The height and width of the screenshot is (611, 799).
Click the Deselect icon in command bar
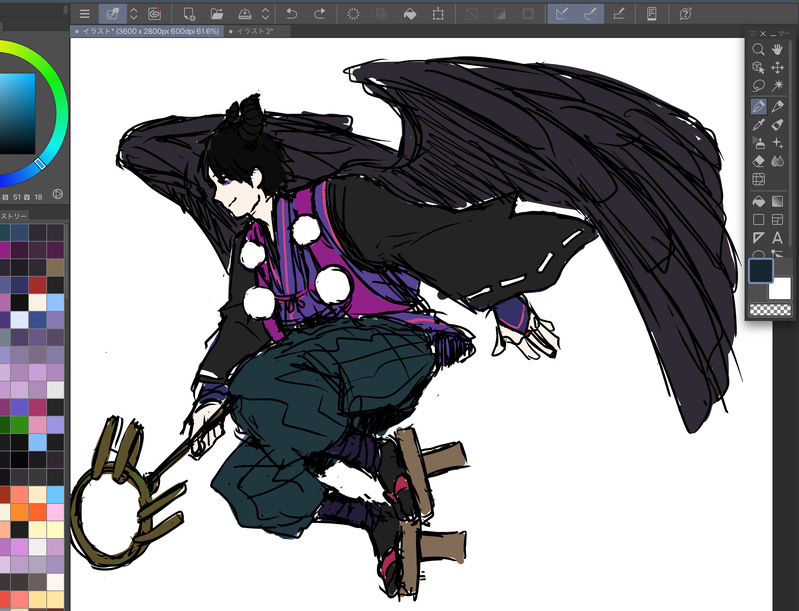(472, 14)
